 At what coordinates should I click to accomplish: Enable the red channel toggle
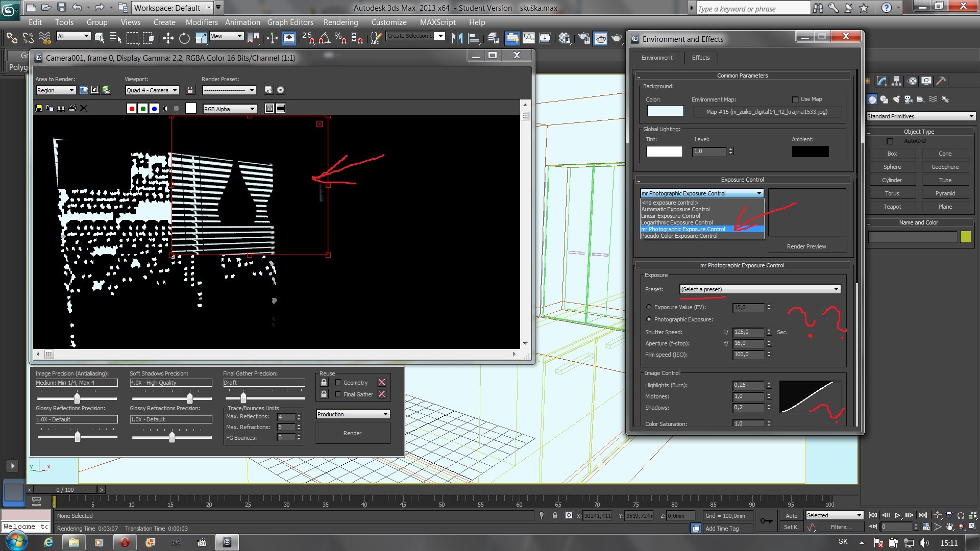pos(132,109)
